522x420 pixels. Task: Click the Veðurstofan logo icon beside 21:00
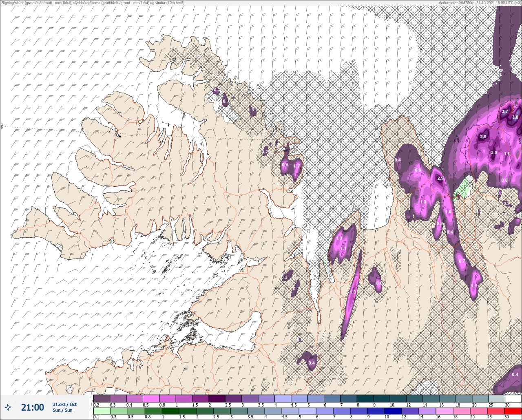click(x=8, y=407)
